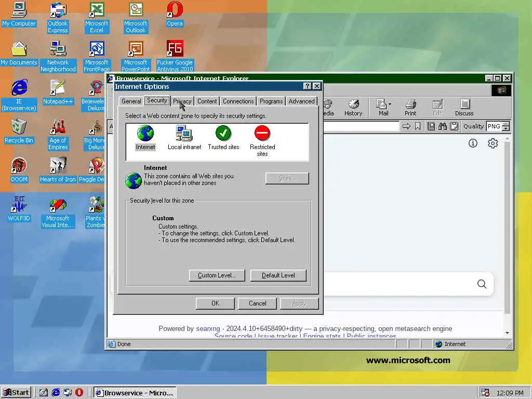
Task: Open Hearts of Iron desktop shortcut
Action: pos(58,170)
